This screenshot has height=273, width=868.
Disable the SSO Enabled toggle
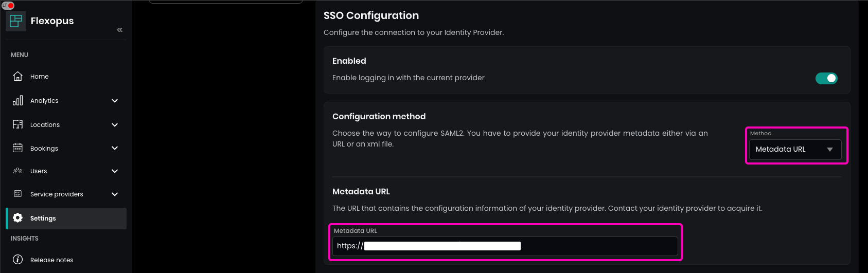tap(826, 78)
